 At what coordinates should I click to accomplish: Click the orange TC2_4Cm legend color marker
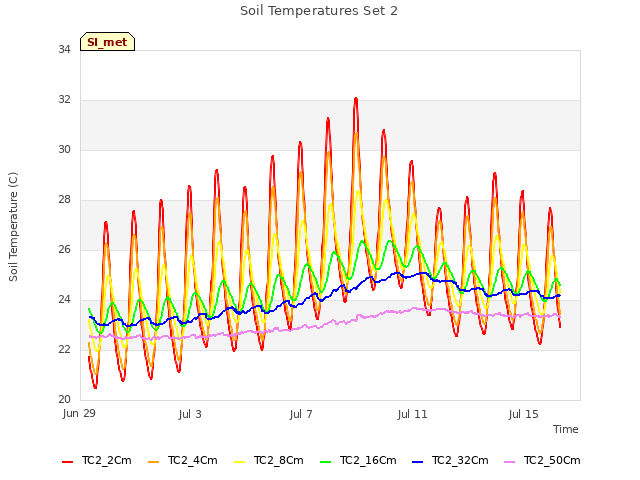[153, 461]
